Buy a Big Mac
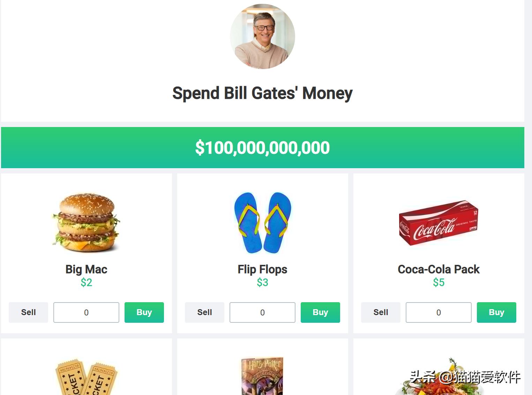This screenshot has width=532, height=395. (x=144, y=312)
